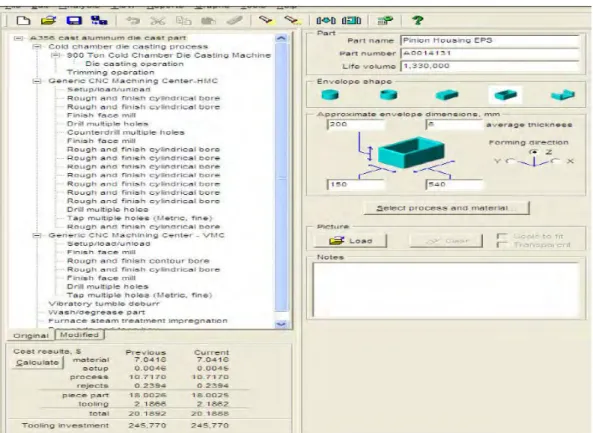
Task: Choose the X forming direction radio button
Action: point(555,161)
